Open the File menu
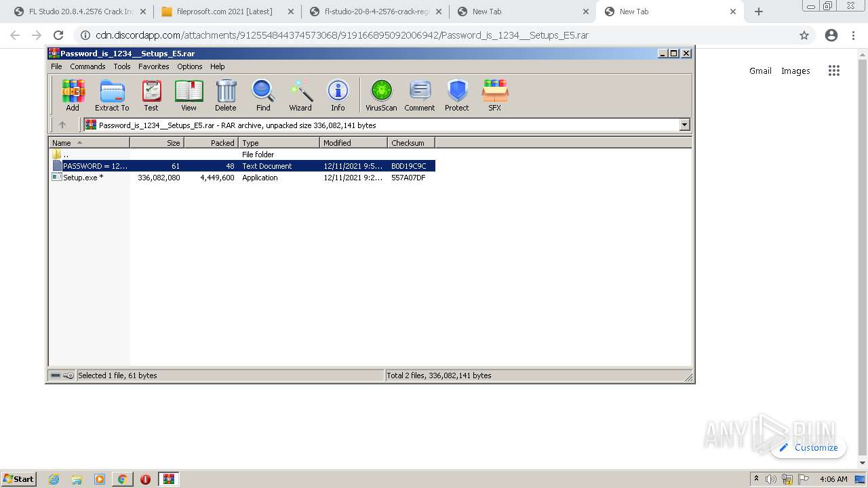The image size is (868, 488). (56, 66)
